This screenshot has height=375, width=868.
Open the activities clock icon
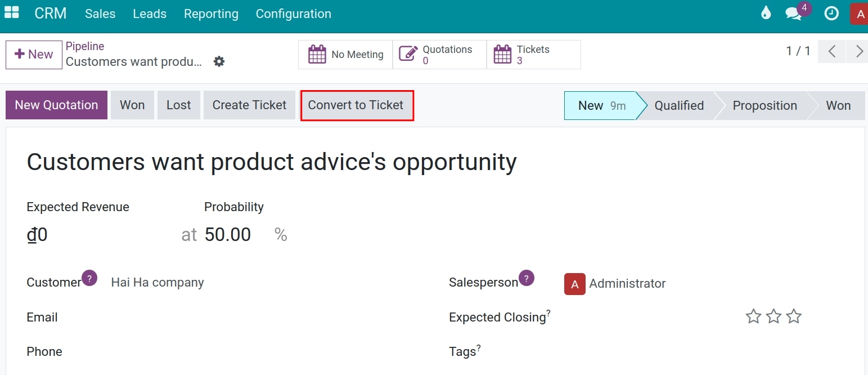coord(831,14)
